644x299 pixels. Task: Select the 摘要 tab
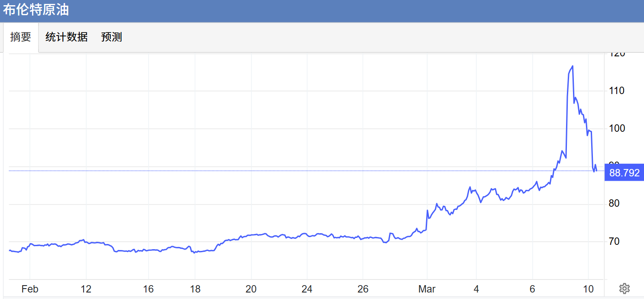(21, 37)
